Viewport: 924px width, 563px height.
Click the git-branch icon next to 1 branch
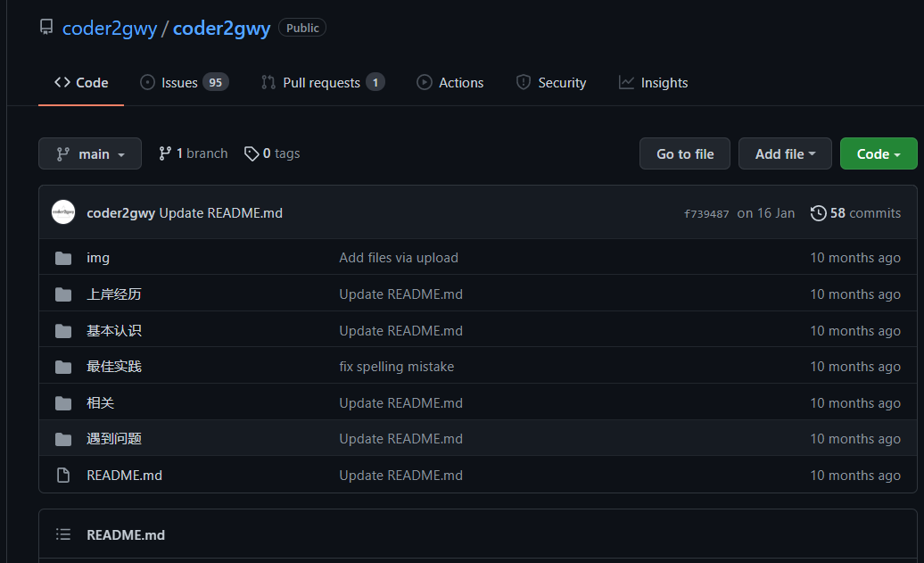[165, 153]
